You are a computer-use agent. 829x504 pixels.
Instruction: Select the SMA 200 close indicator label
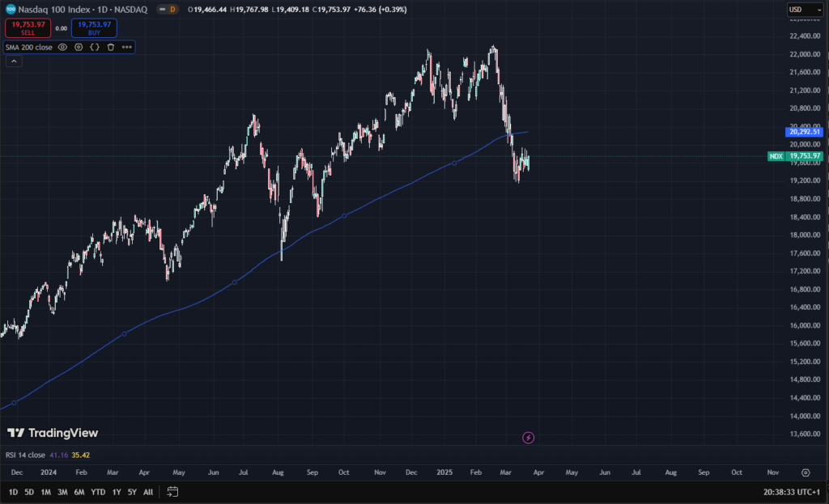[x=28, y=47]
